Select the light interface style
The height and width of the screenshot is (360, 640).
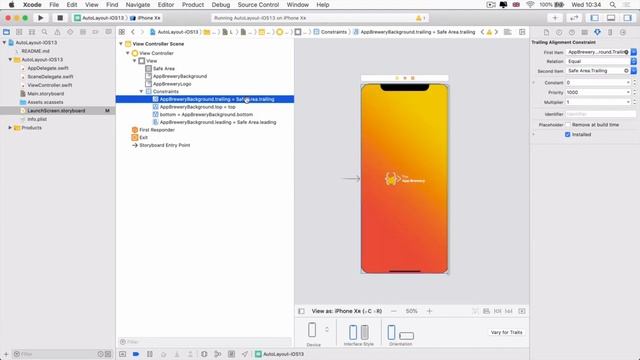[x=353, y=332]
